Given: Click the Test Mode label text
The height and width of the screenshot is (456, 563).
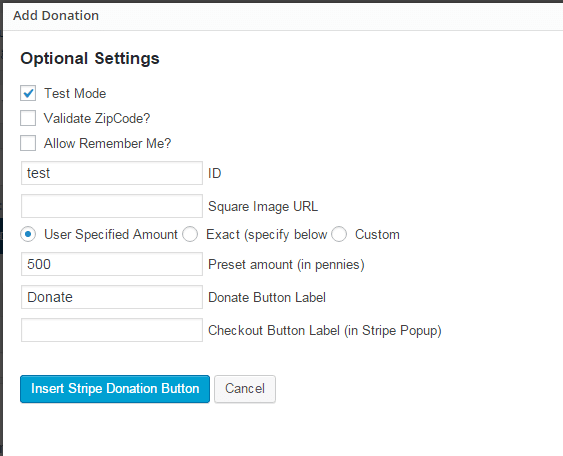Looking at the screenshot, I should coord(75,94).
